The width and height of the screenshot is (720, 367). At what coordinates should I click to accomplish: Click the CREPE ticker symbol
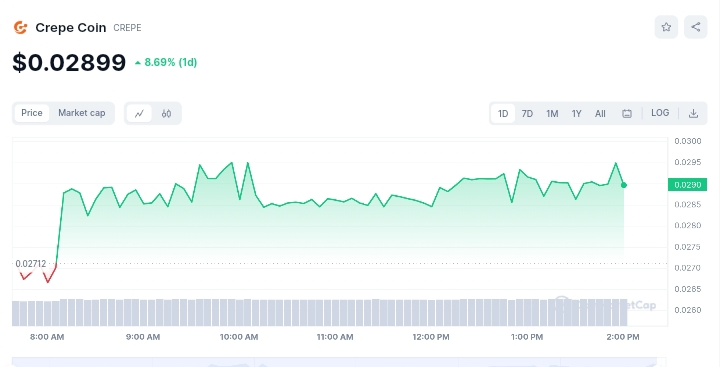tap(127, 28)
